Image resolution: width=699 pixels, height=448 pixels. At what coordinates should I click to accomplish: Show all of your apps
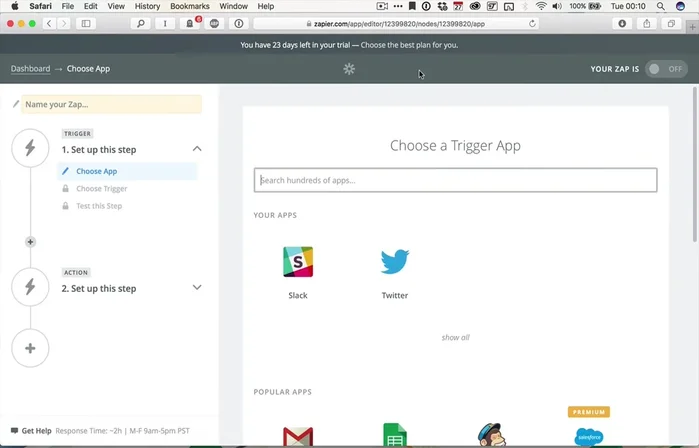(455, 338)
